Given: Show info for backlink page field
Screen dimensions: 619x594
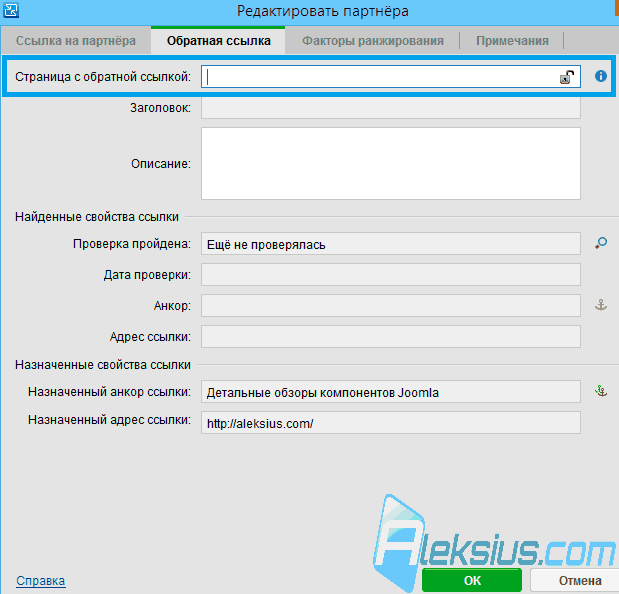Looking at the screenshot, I should [601, 76].
